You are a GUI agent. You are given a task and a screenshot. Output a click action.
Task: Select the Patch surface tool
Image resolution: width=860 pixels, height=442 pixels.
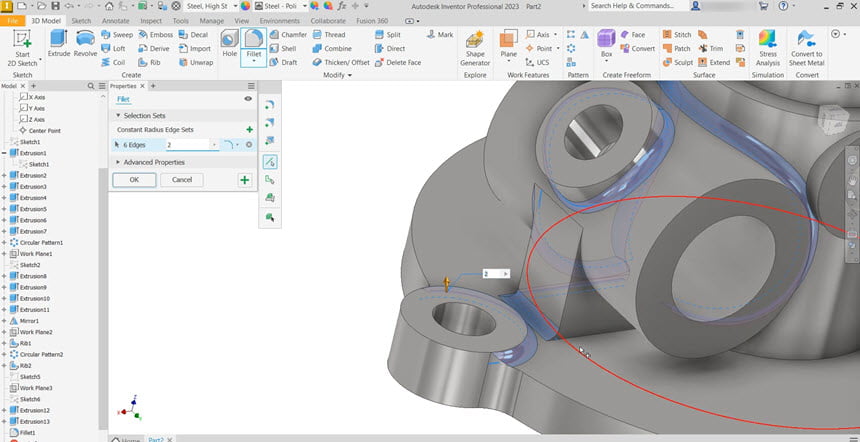(x=677, y=48)
